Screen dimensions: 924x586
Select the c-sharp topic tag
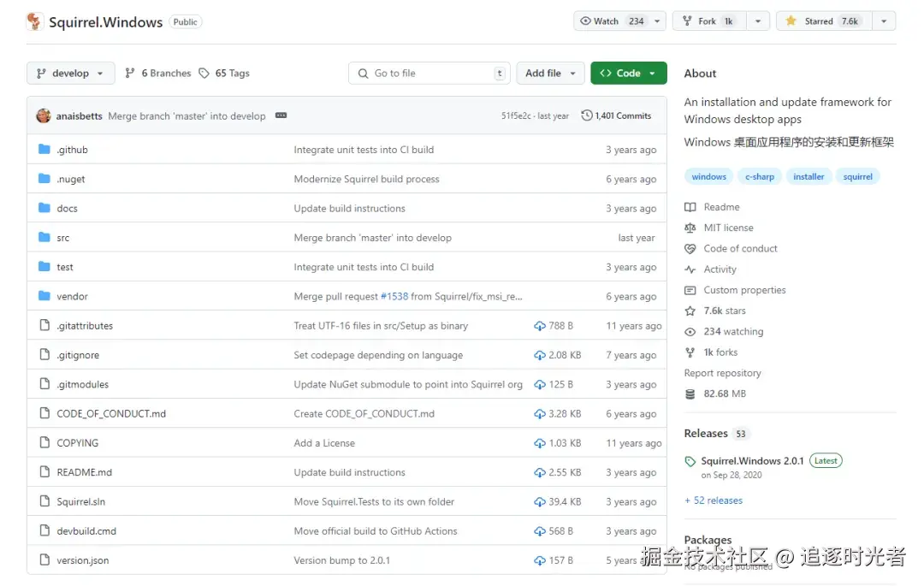(x=759, y=177)
